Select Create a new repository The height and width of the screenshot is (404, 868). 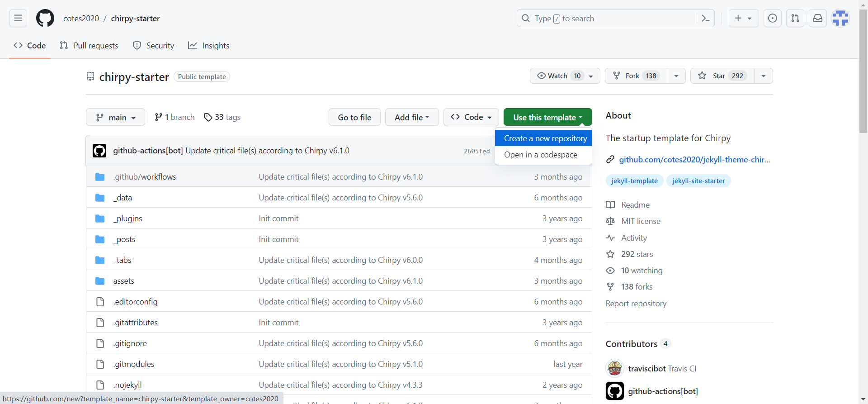(543, 138)
